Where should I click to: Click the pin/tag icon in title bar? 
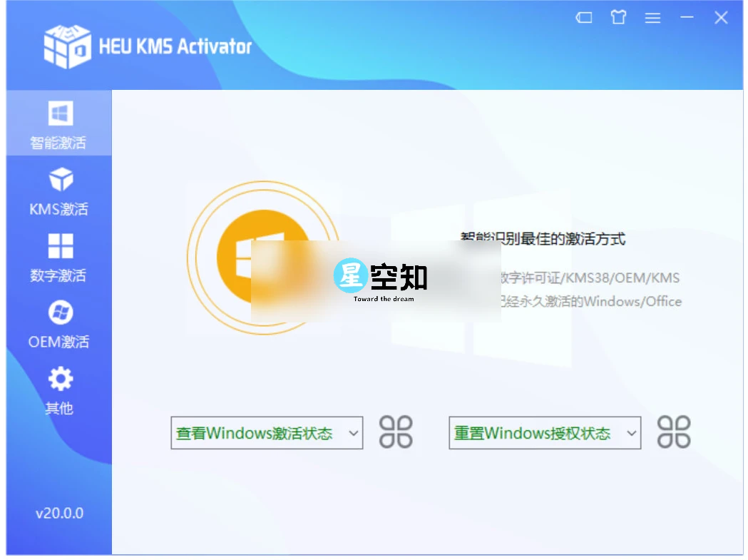(x=583, y=18)
